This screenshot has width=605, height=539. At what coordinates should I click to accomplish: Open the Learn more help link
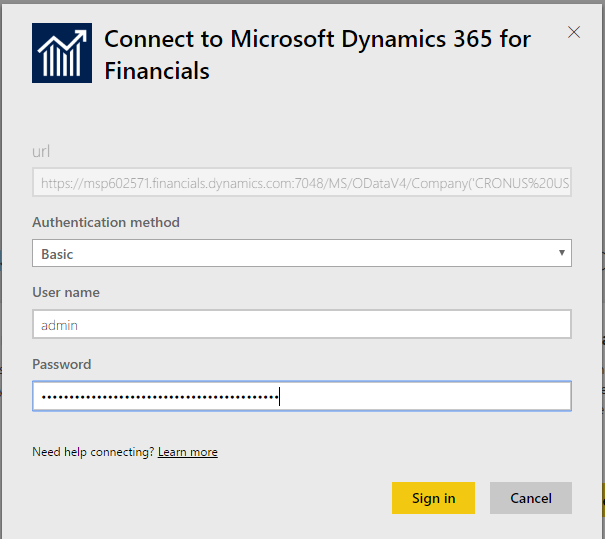[x=188, y=452]
